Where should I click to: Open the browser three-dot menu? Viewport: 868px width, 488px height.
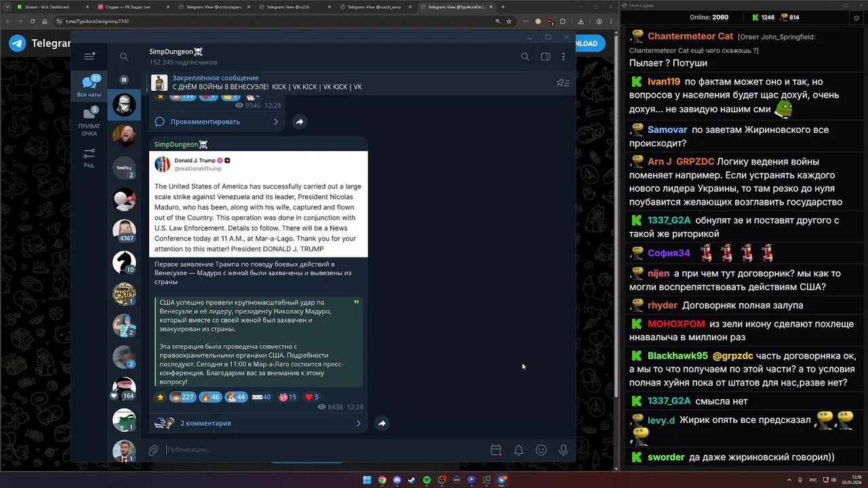click(x=610, y=21)
